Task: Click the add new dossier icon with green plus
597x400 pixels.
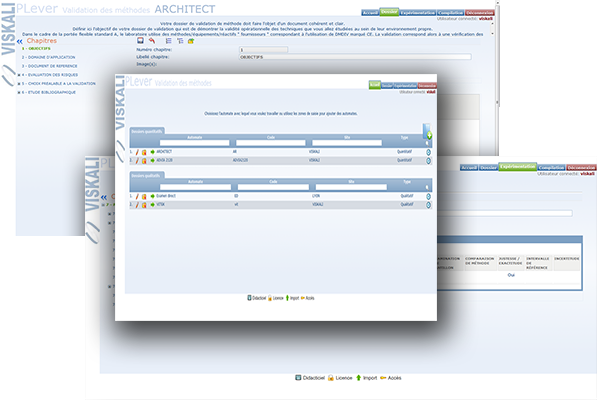Action: 428,131
